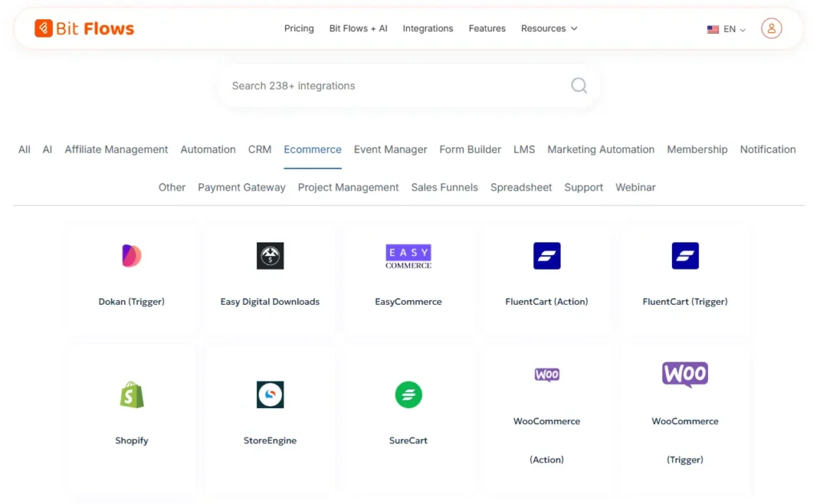Open the Shopify card title
Image resolution: width=820 pixels, height=504 pixels.
click(132, 440)
